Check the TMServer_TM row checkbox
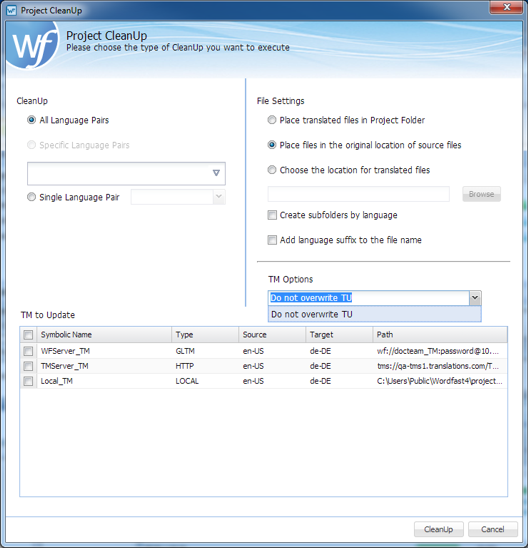528x548 pixels. click(28, 366)
